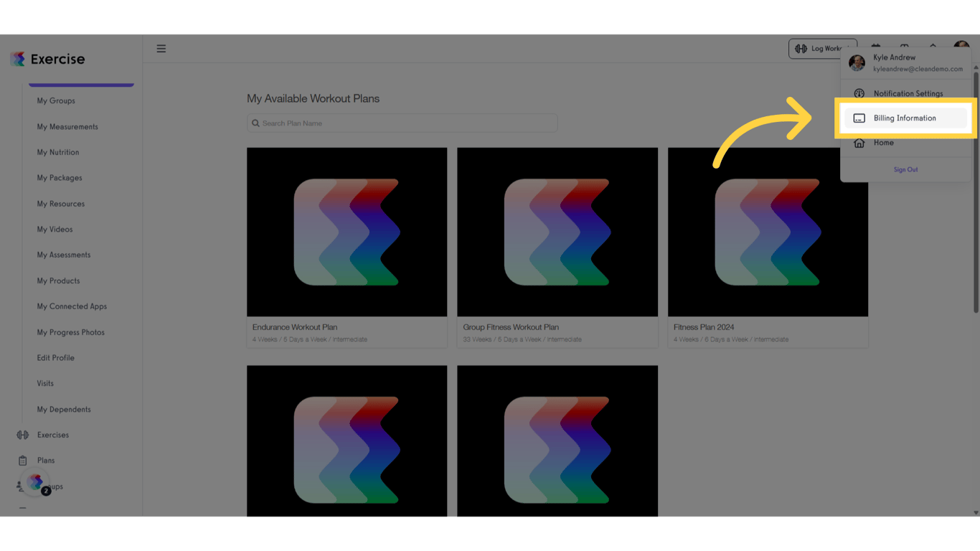The height and width of the screenshot is (551, 980).
Task: Click the Exercise app logo
Action: (x=47, y=59)
